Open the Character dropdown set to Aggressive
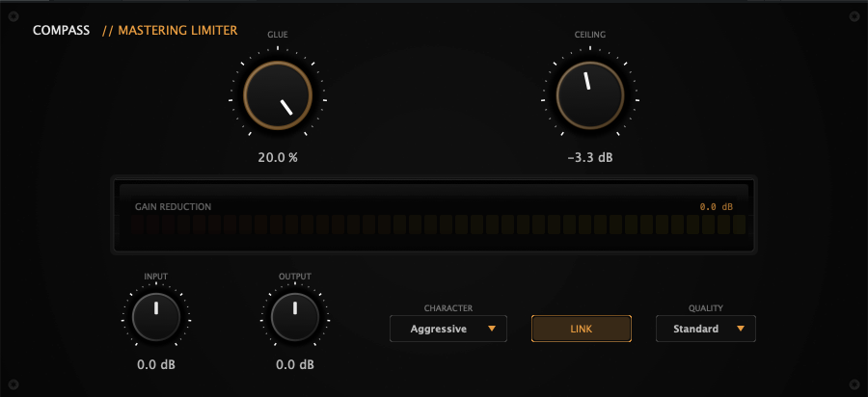This screenshot has width=868, height=397. point(448,329)
